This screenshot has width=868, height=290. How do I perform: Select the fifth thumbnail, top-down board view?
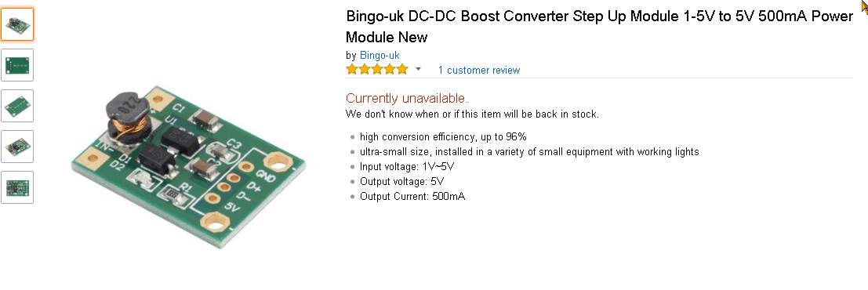[x=17, y=187]
